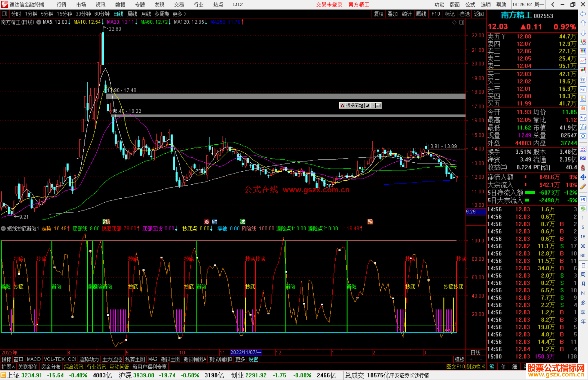588x380 pixels.
Task: Open the 公式 menu
Action: pyautogui.click(x=470, y=4)
